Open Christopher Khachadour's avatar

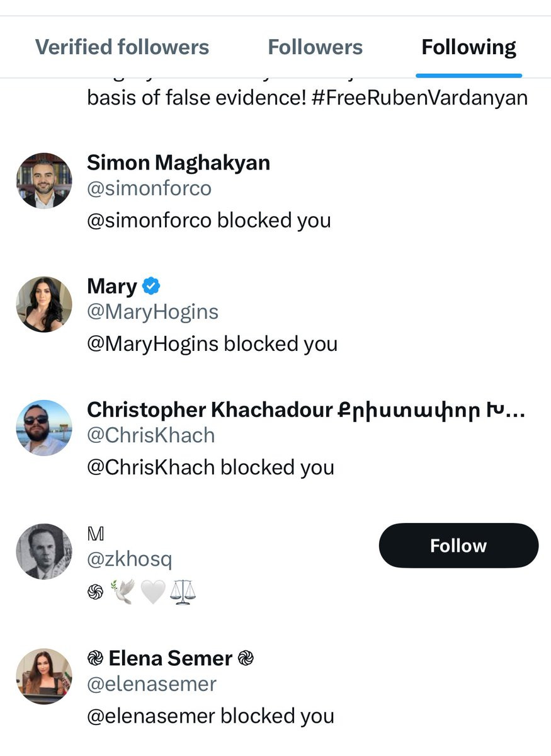[x=44, y=428]
